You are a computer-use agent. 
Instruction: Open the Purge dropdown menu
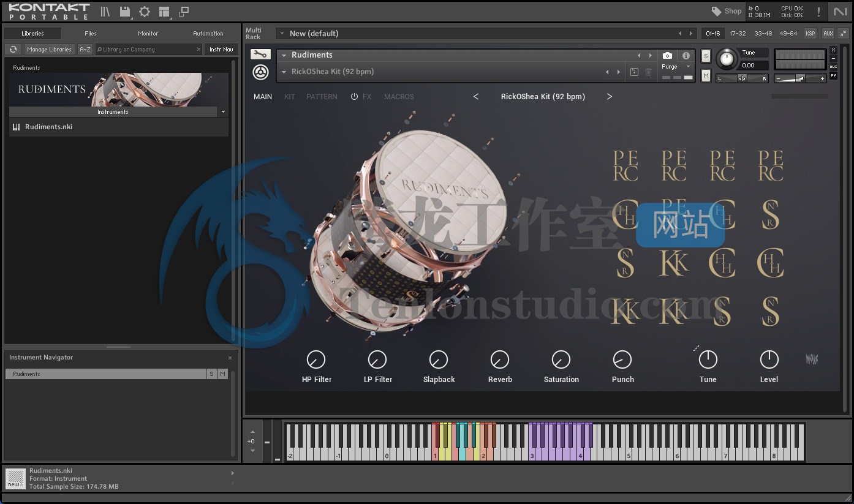tap(688, 67)
